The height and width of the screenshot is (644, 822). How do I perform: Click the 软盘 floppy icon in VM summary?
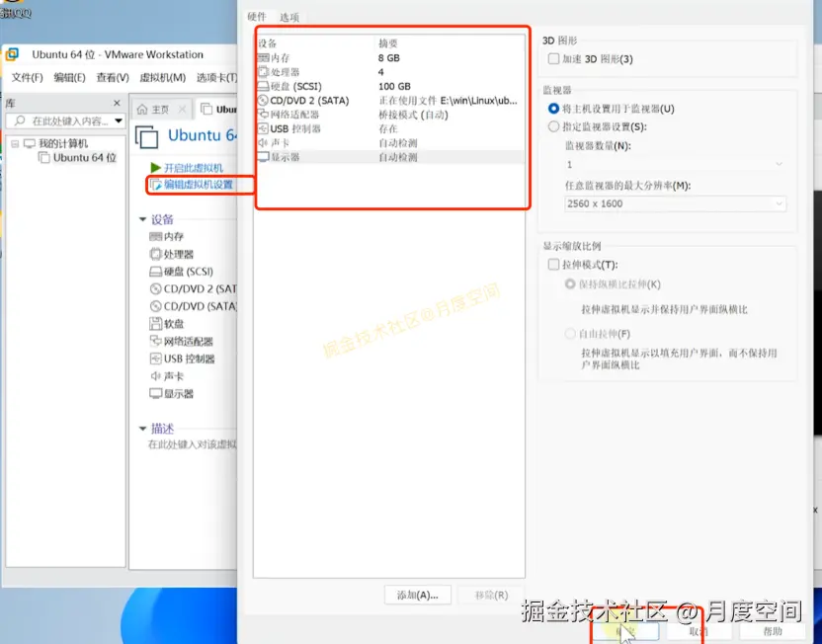click(x=156, y=324)
